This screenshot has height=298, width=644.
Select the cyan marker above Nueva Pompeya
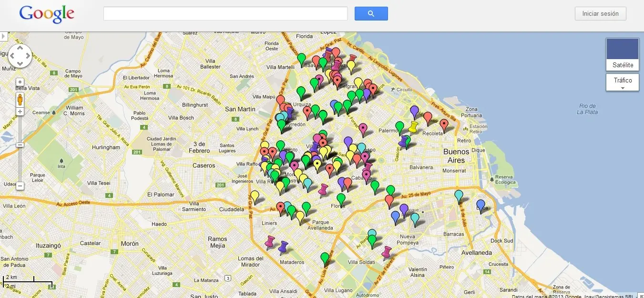pos(415,218)
